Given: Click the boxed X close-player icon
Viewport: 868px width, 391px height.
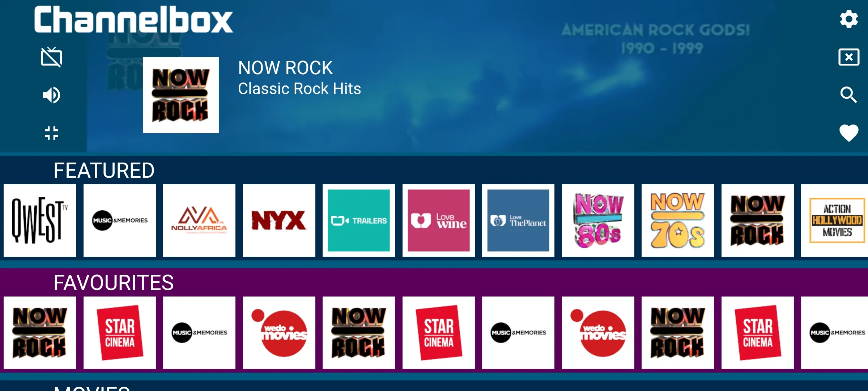Looking at the screenshot, I should tap(849, 57).
